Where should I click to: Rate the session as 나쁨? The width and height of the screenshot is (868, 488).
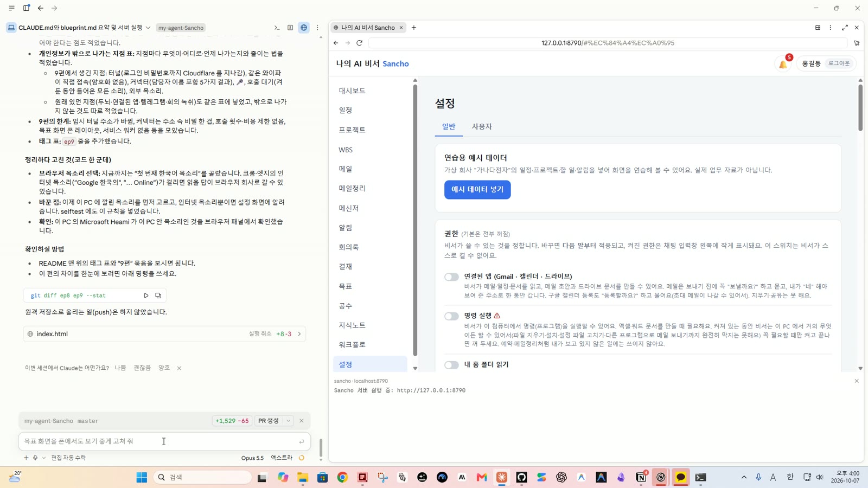click(x=120, y=368)
